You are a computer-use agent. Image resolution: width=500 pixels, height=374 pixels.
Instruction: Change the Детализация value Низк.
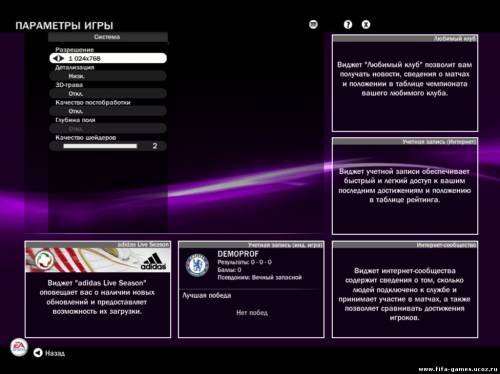[x=108, y=76]
